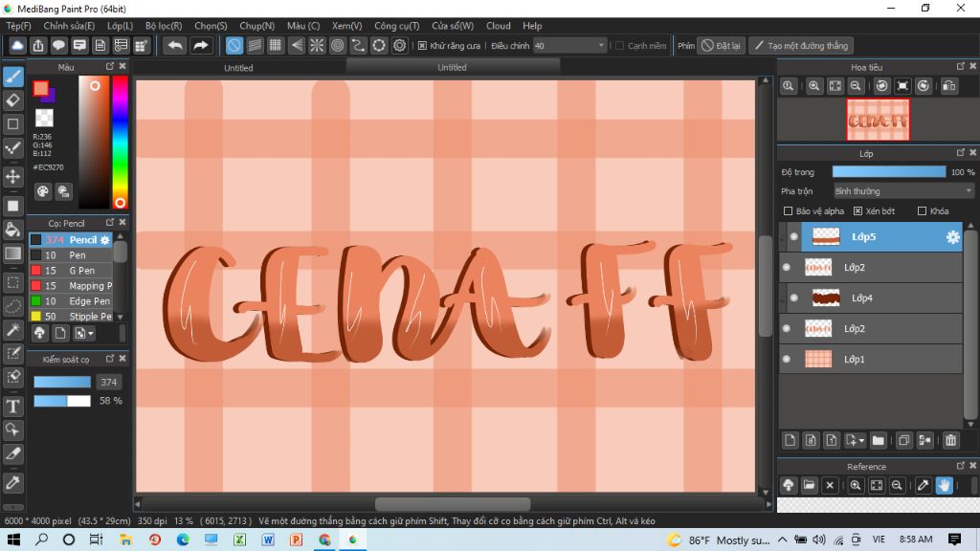Open Lớp5 layer settings gear

[952, 237]
